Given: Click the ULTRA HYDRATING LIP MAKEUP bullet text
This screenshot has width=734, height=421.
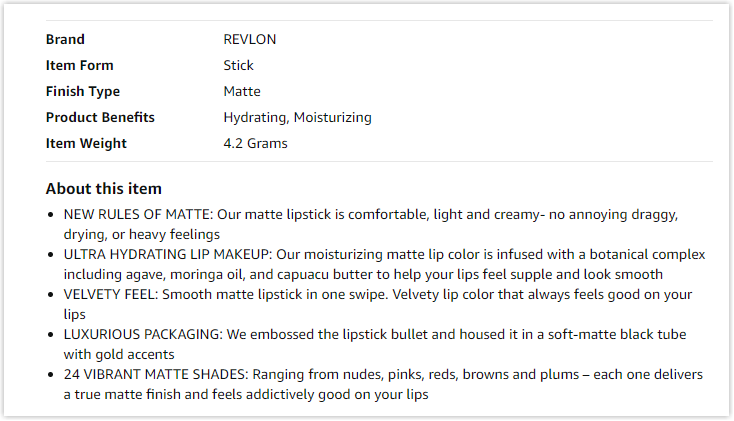Looking at the screenshot, I should coord(384,264).
